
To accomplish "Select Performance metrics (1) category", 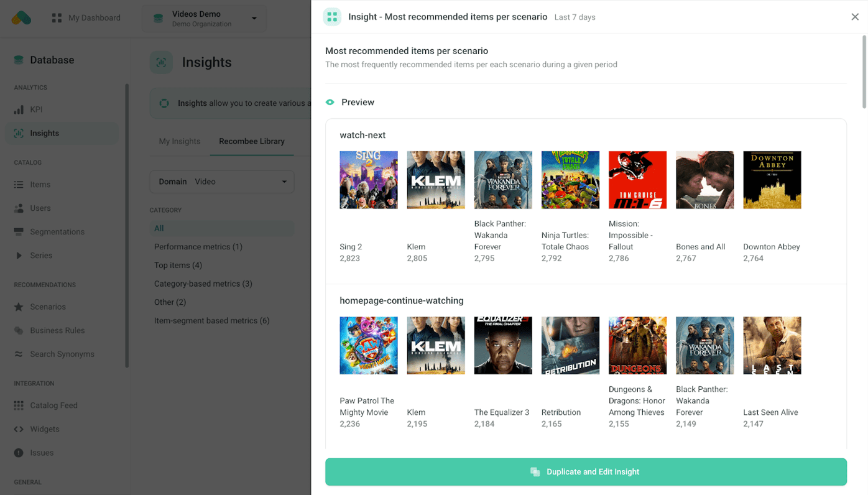I will click(198, 247).
